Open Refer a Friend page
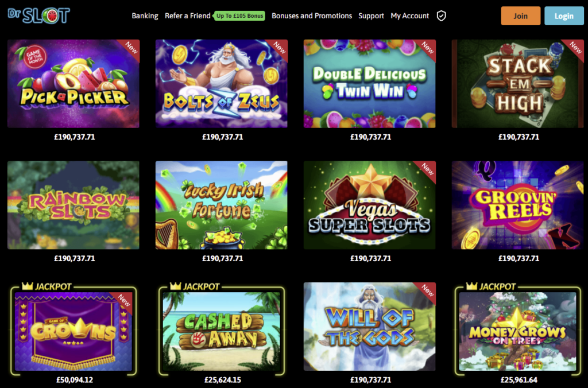 tap(188, 15)
